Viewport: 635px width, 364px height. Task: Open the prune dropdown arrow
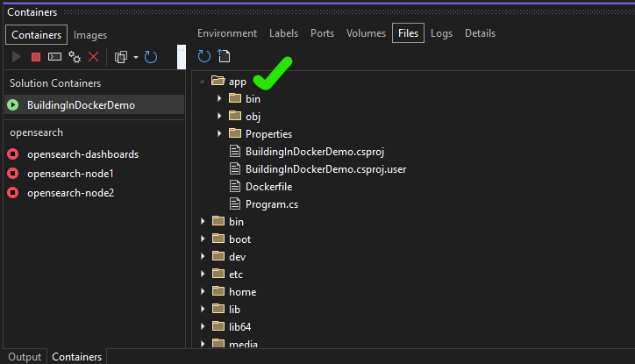(x=136, y=58)
